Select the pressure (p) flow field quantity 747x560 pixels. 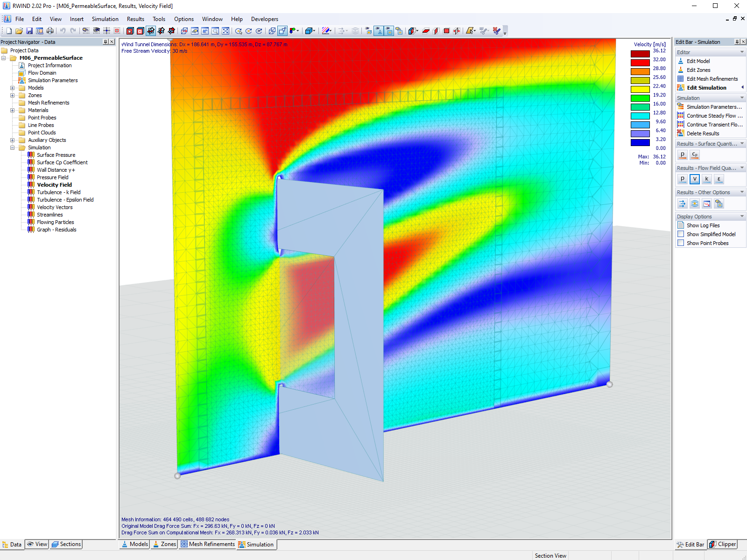pyautogui.click(x=683, y=179)
